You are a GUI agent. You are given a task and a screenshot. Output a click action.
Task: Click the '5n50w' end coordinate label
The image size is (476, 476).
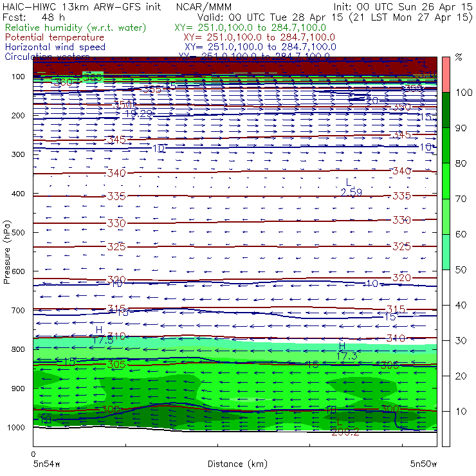click(x=423, y=464)
